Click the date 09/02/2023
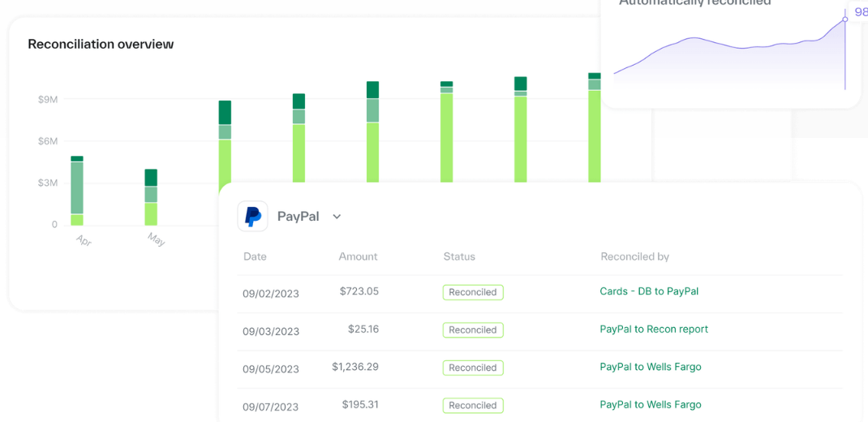The image size is (868, 422). point(271,294)
